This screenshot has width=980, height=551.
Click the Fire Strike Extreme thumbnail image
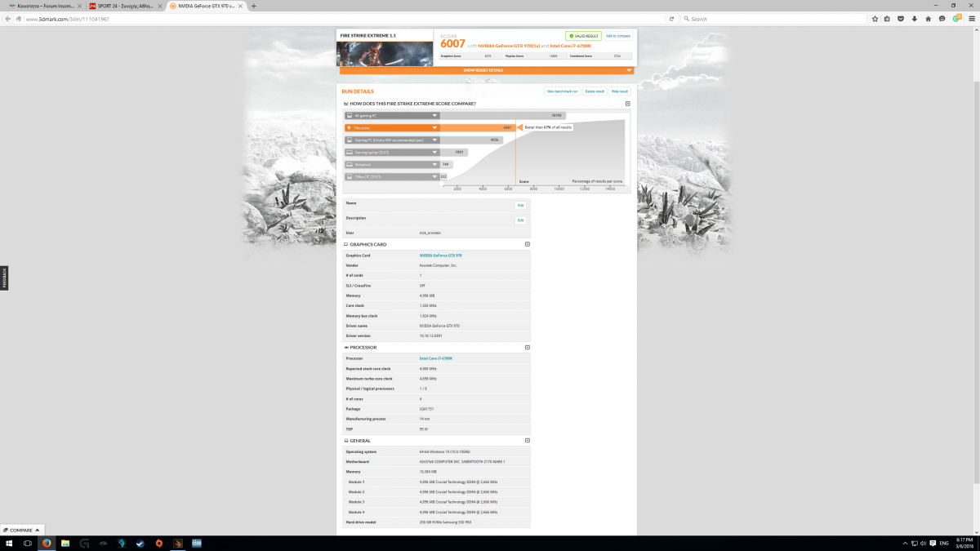[x=385, y=53]
